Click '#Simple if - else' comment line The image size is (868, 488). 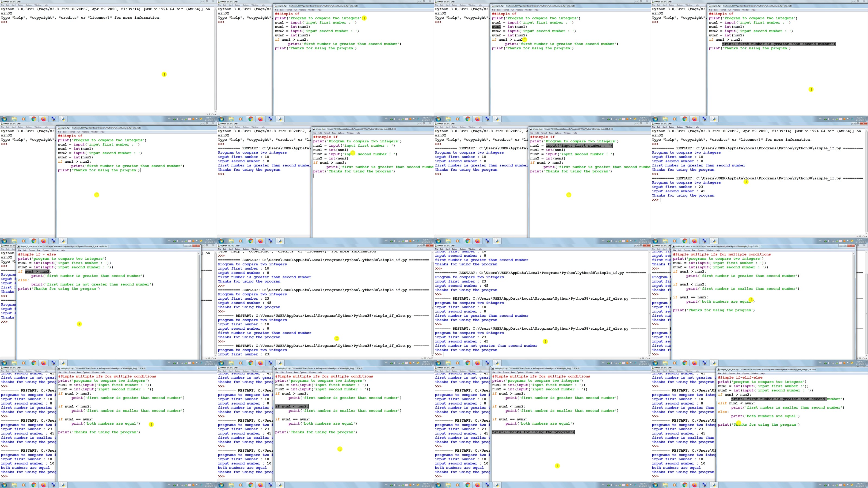37,254
